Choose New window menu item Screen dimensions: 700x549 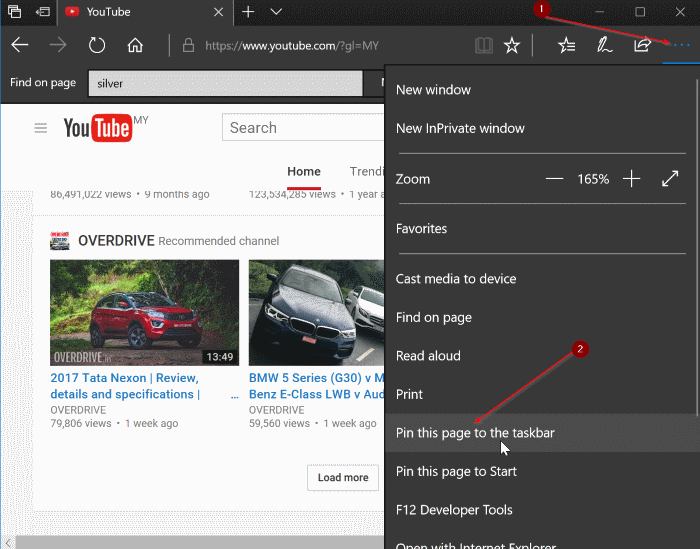click(541, 90)
